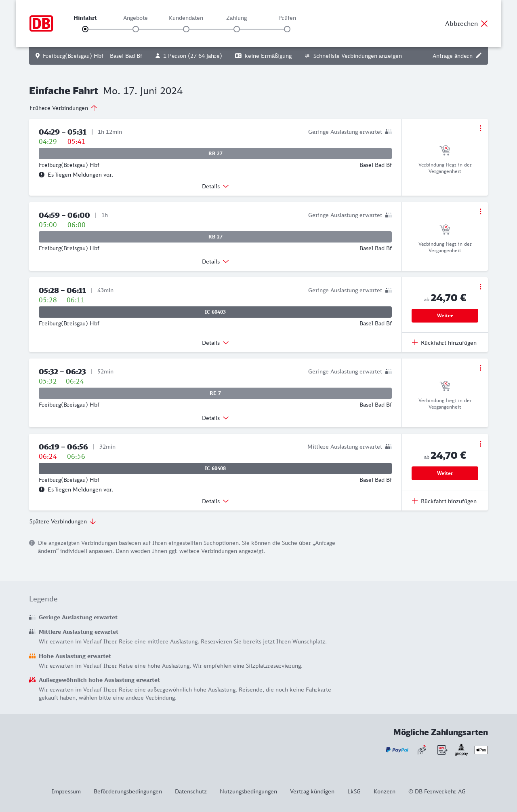The image size is (517, 812).
Task: Select the Hinfahrt step radio marker
Action: [85, 29]
